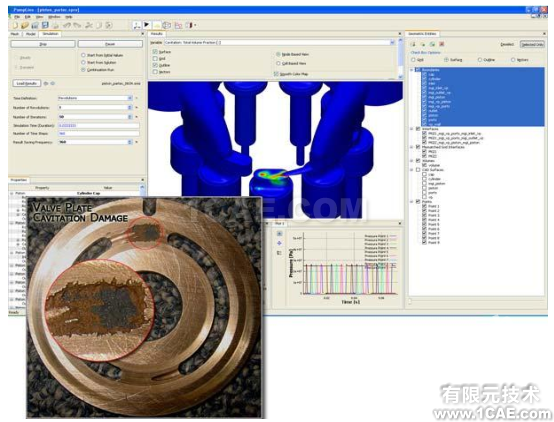Click the Selected Only button
The width and height of the screenshot is (554, 422).
tap(532, 44)
